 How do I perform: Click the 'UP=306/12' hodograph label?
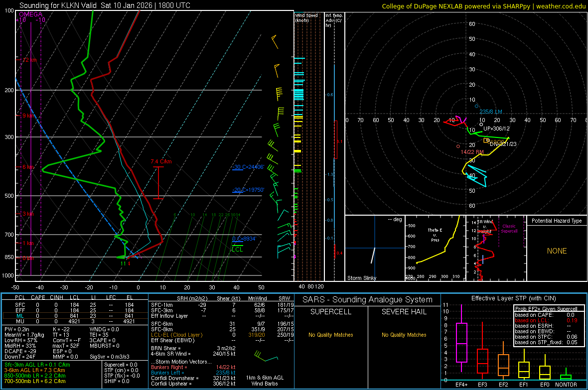(496, 129)
